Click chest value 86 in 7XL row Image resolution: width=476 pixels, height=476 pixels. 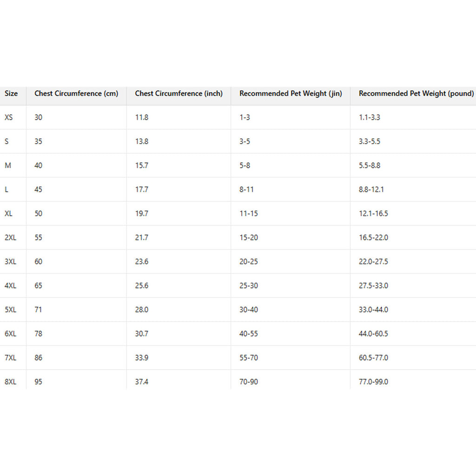(x=38, y=358)
